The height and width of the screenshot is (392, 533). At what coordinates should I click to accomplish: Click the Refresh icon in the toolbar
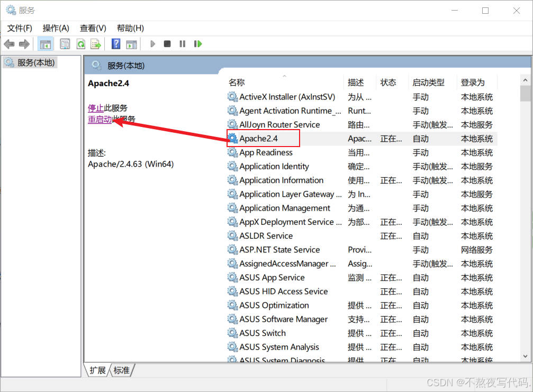click(x=80, y=44)
